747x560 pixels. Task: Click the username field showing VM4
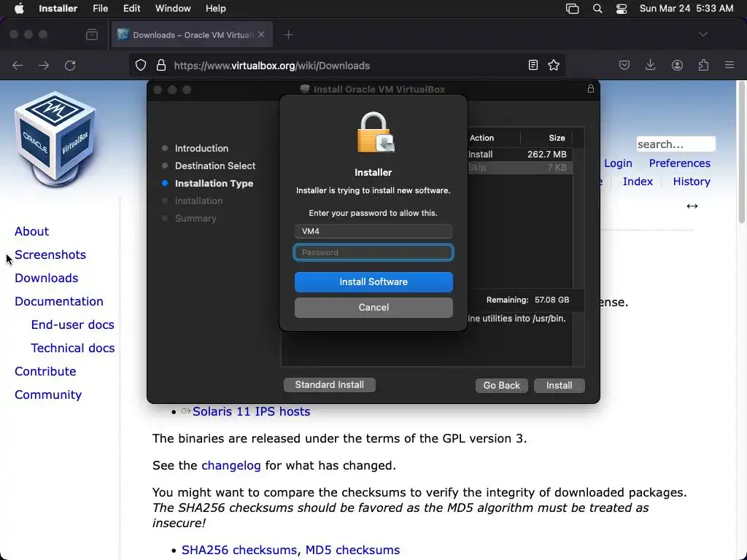(373, 231)
